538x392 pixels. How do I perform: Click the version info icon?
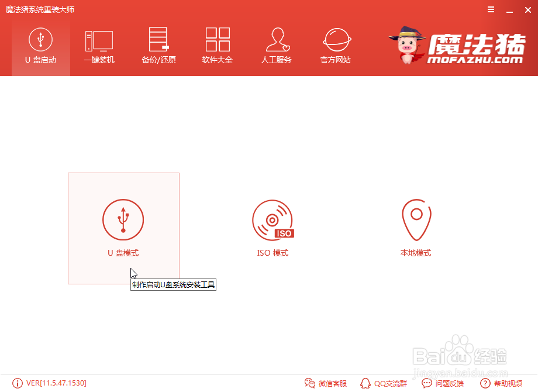point(17,383)
